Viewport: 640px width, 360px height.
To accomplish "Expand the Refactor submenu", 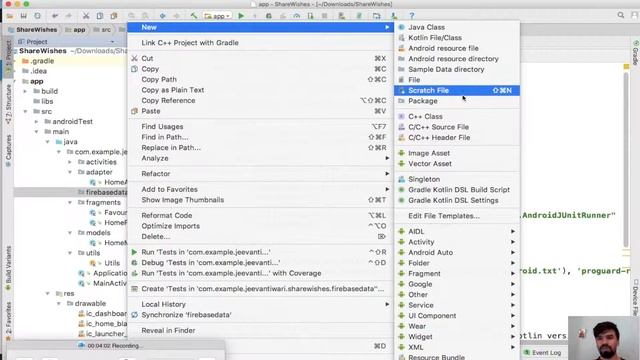I will coord(260,174).
